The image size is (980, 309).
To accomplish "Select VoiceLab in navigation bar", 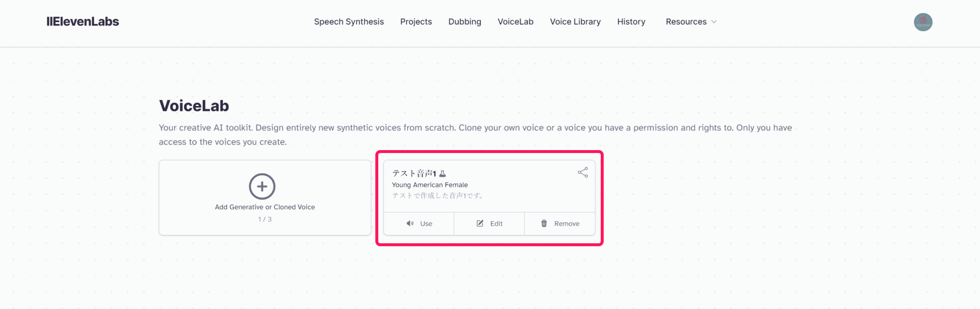I will click(515, 22).
